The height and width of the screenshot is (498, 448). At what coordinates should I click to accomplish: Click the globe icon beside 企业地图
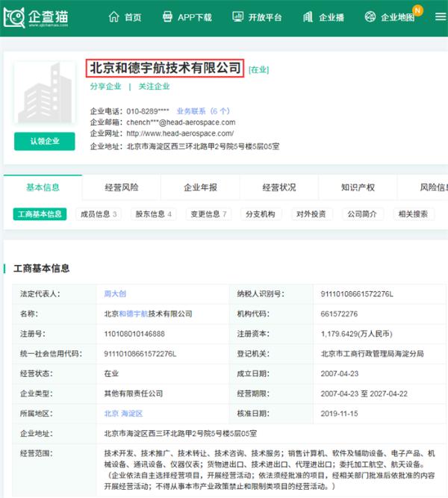(x=370, y=17)
